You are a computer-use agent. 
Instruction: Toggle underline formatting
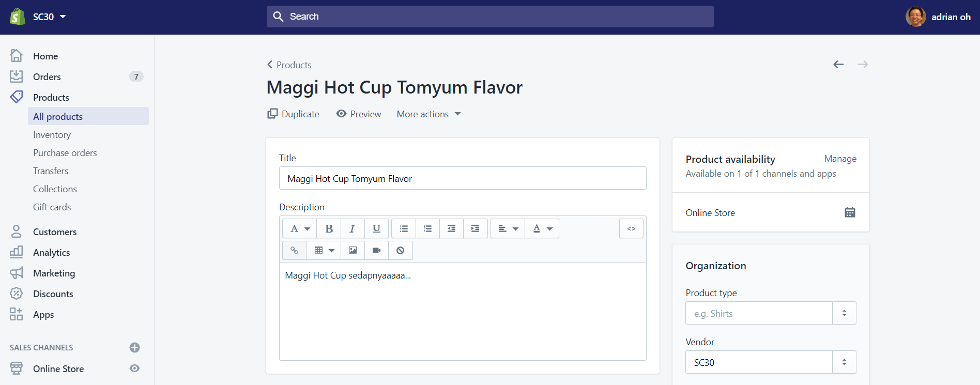pyautogui.click(x=376, y=228)
